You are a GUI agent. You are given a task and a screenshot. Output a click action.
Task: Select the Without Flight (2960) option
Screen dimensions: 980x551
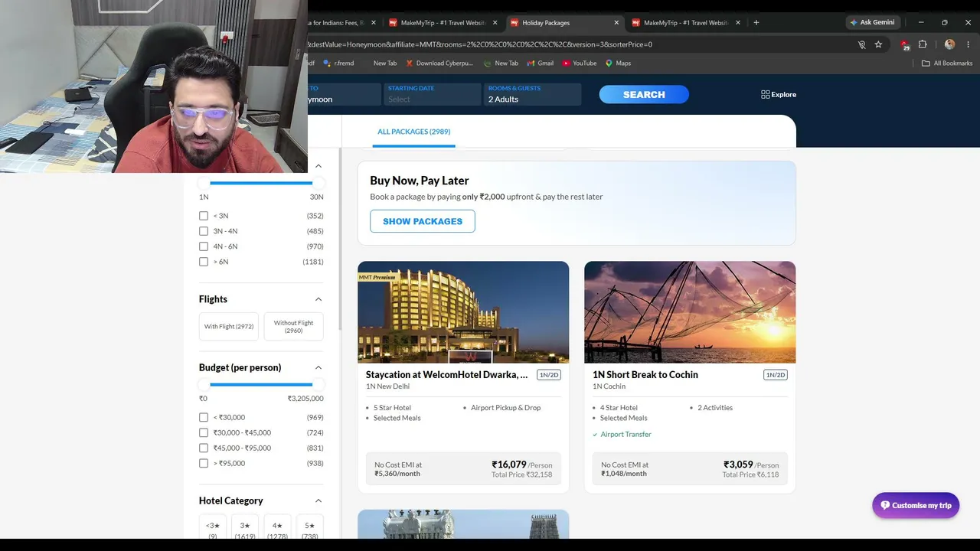[x=293, y=326]
